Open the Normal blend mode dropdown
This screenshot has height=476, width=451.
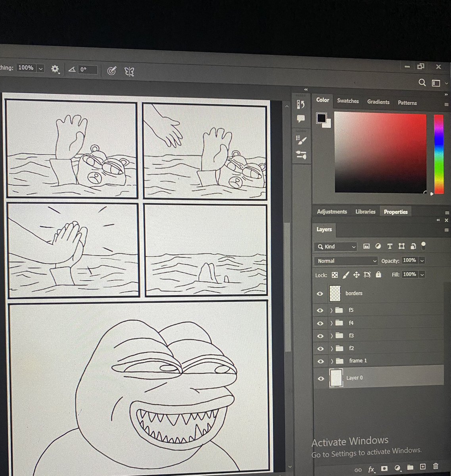(x=346, y=261)
